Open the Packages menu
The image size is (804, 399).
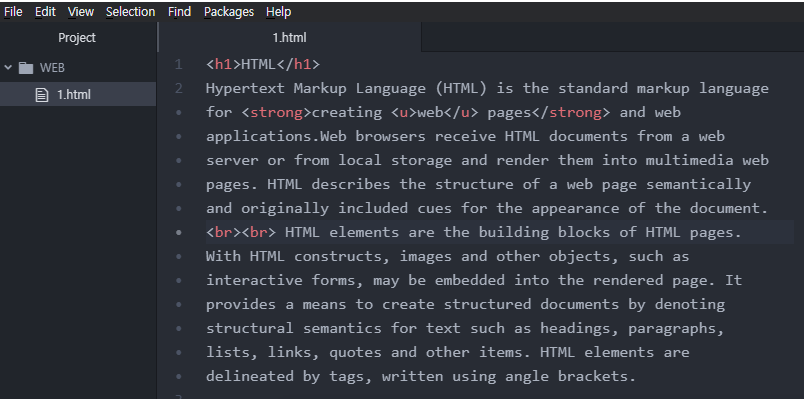229,11
